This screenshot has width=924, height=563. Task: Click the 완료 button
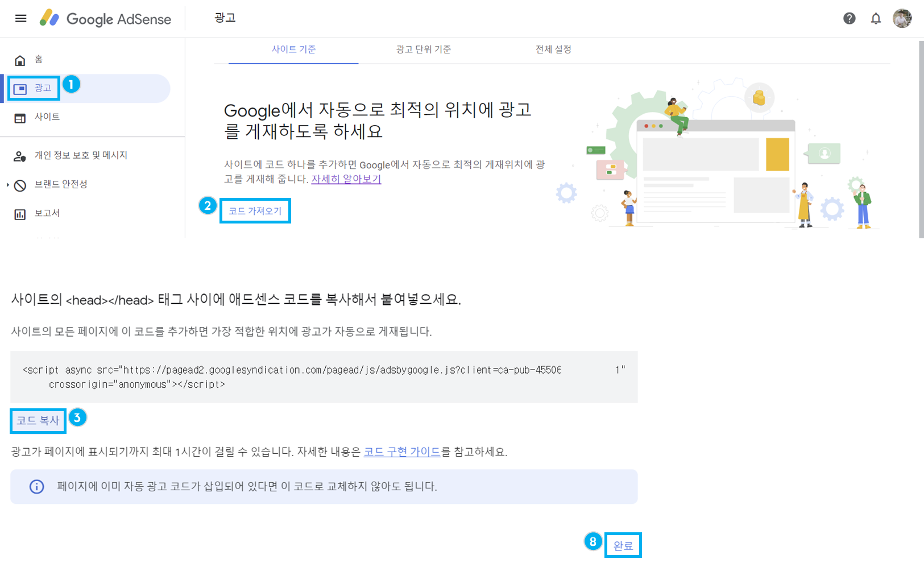click(623, 546)
